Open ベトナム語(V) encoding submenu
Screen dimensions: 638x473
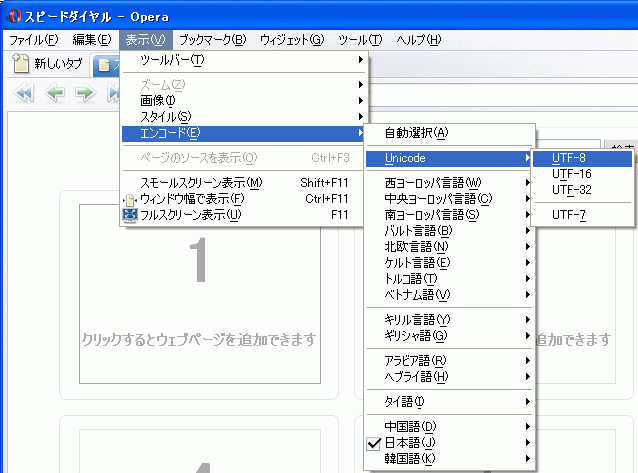[449, 295]
